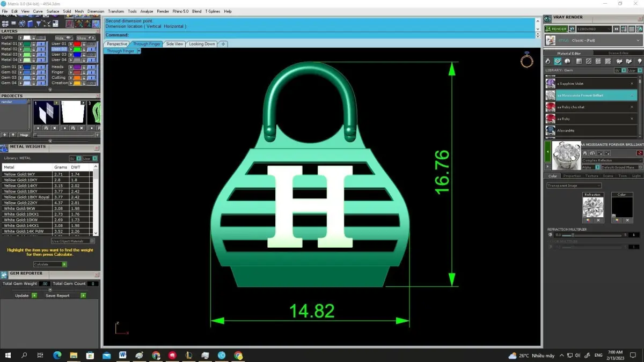Expand the User 02 layer arrow

(71, 49)
